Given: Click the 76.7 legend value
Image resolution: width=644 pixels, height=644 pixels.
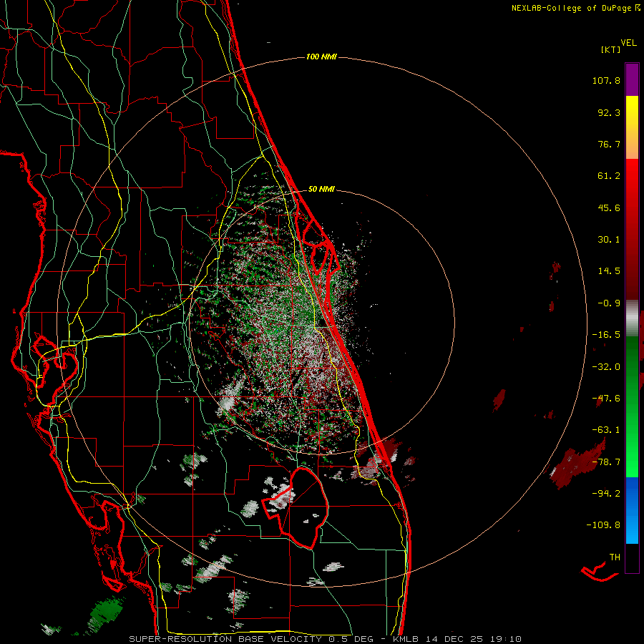Looking at the screenshot, I should (609, 144).
